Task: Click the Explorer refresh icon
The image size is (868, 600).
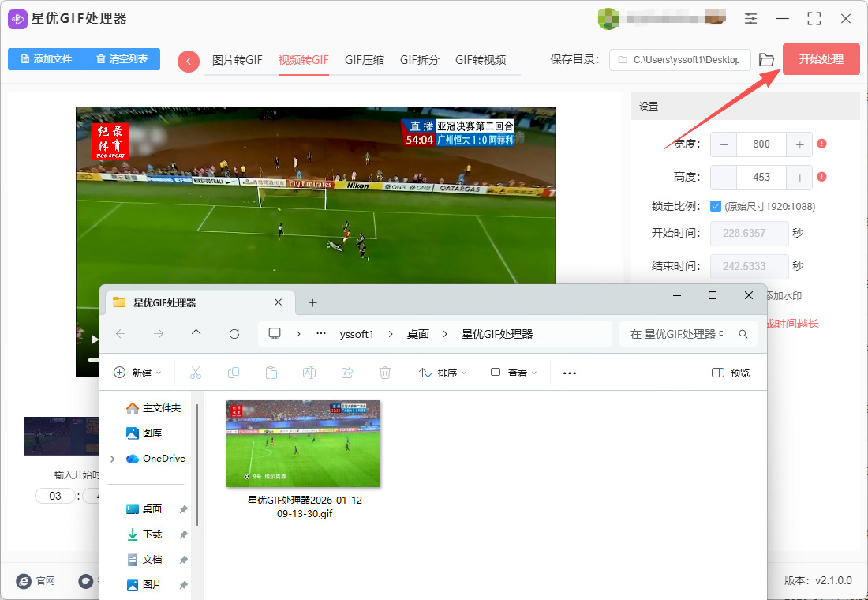Action: tap(234, 333)
